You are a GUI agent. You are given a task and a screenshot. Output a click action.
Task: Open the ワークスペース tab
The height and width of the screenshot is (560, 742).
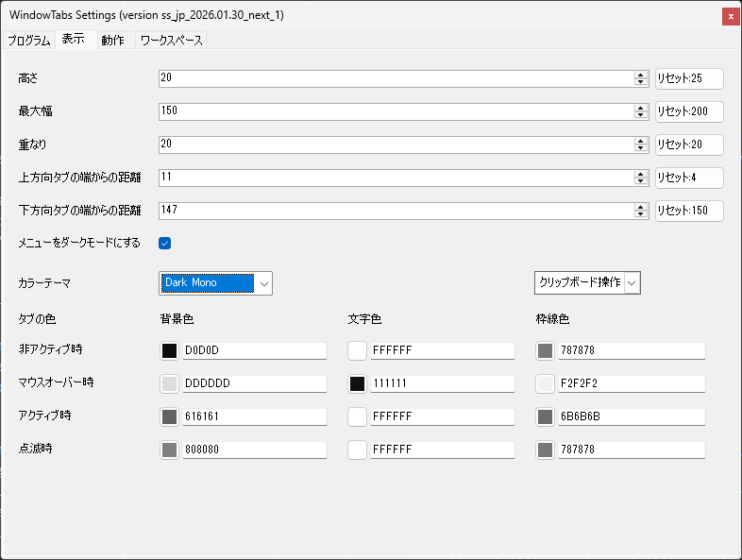pos(171,41)
